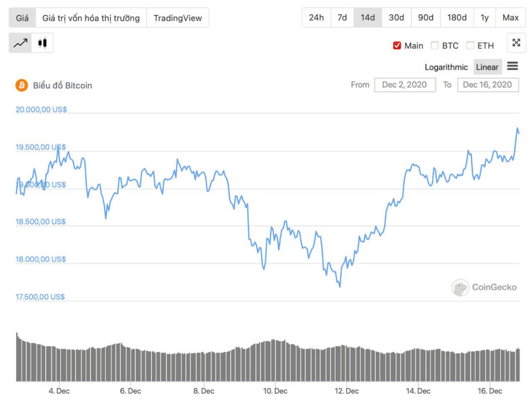Click the 18.500,00 US$ axis label
This screenshot has height=402, width=532.
pyautogui.click(x=41, y=222)
